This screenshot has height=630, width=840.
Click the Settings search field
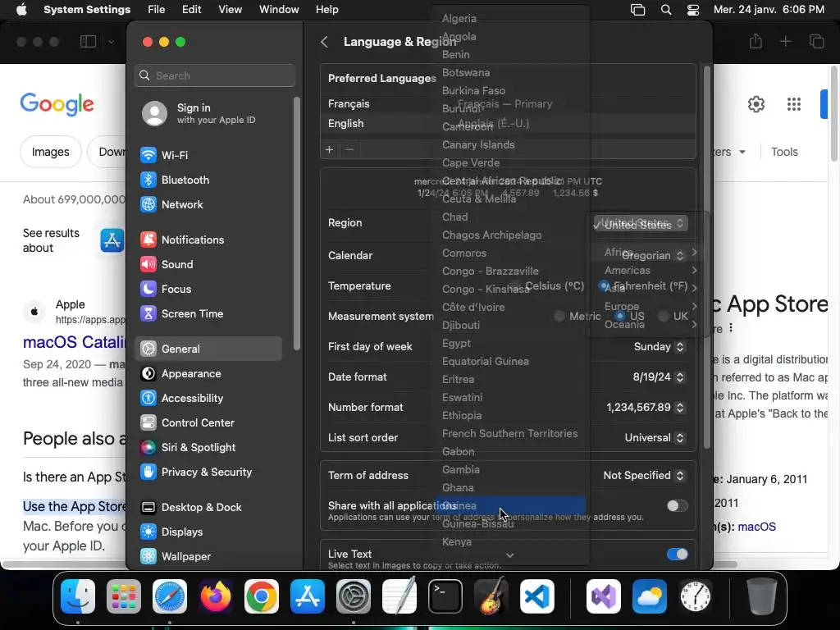(214, 75)
